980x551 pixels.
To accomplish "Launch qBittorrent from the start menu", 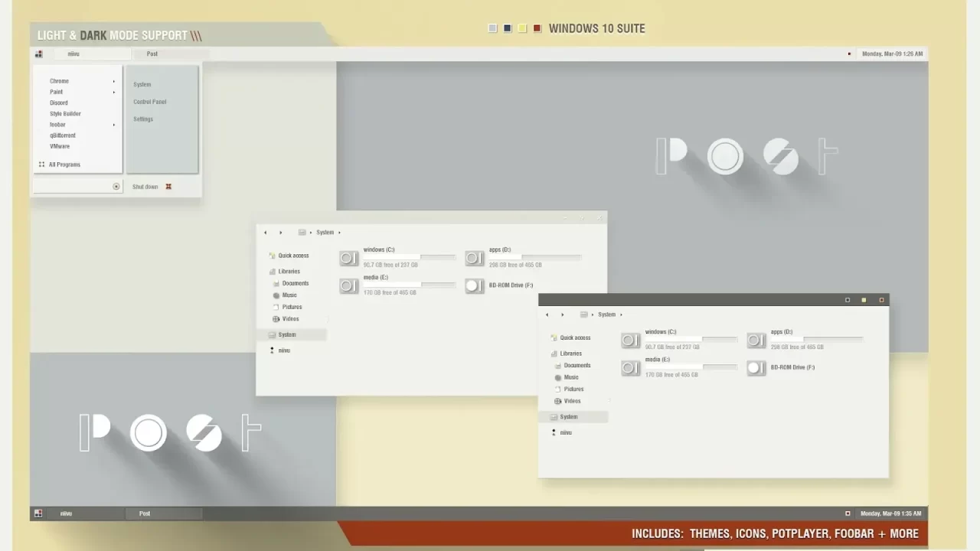I will tap(63, 135).
